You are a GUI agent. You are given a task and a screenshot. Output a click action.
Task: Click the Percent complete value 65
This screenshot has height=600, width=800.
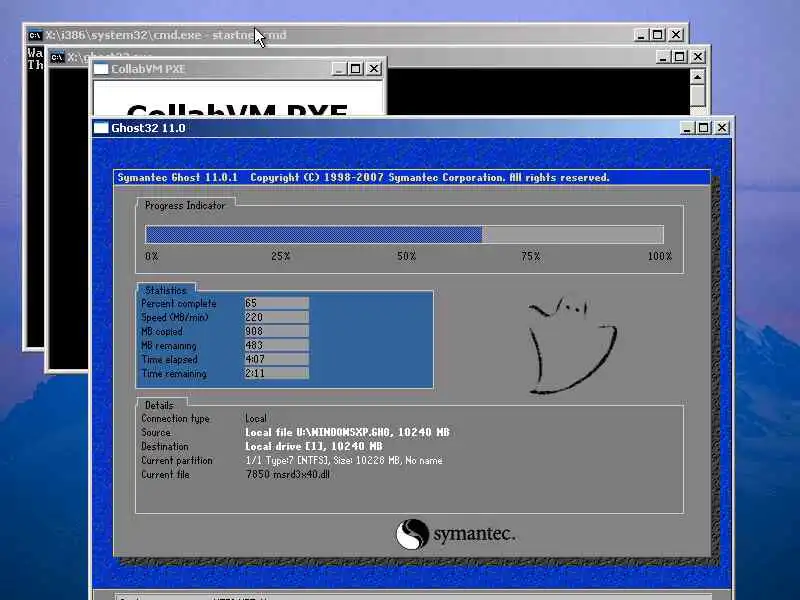click(277, 303)
